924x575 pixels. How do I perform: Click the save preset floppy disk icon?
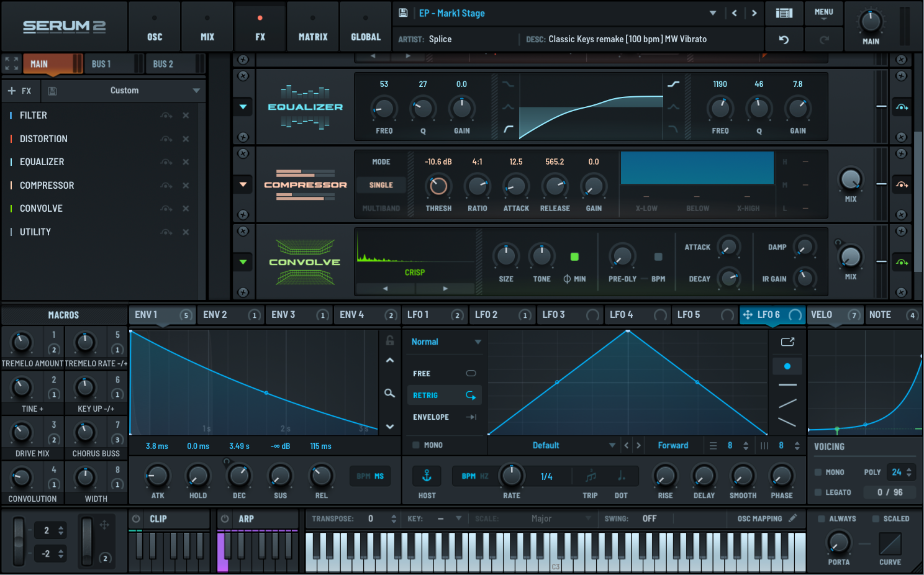pos(403,13)
